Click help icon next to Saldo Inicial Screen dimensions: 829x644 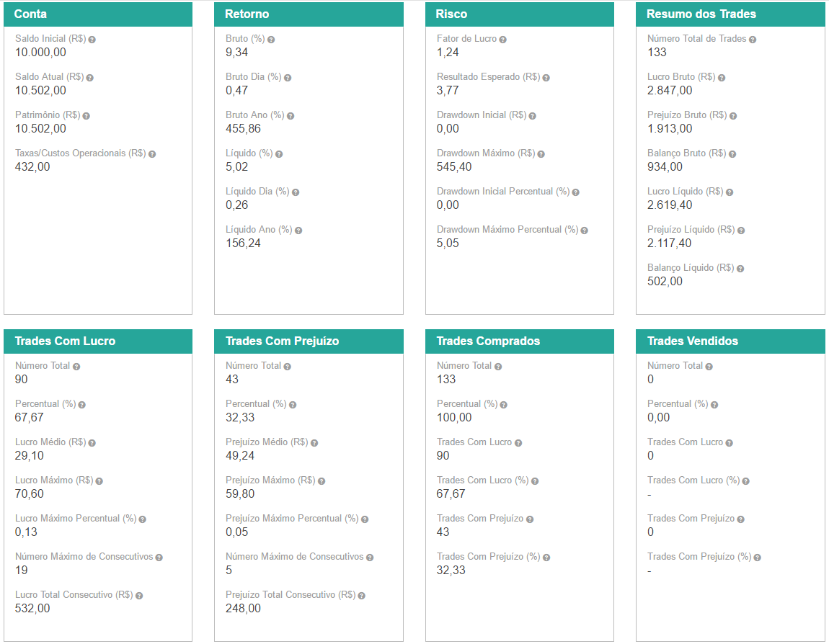[92, 40]
